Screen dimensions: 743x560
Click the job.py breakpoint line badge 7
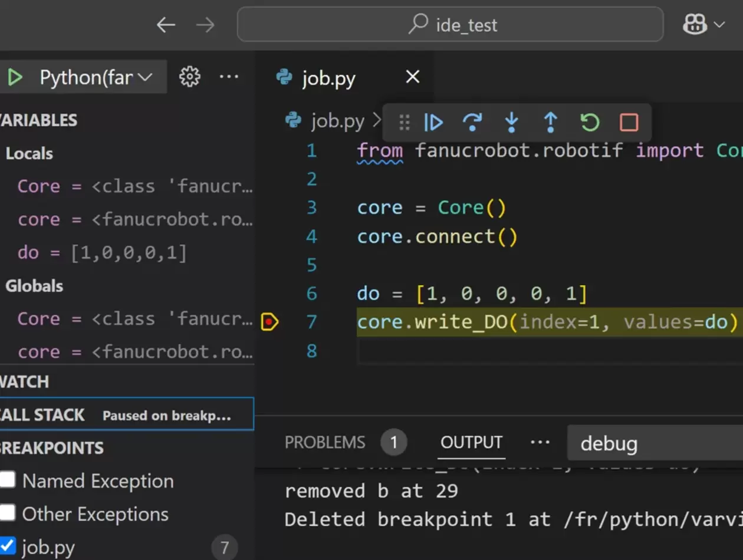coord(224,548)
